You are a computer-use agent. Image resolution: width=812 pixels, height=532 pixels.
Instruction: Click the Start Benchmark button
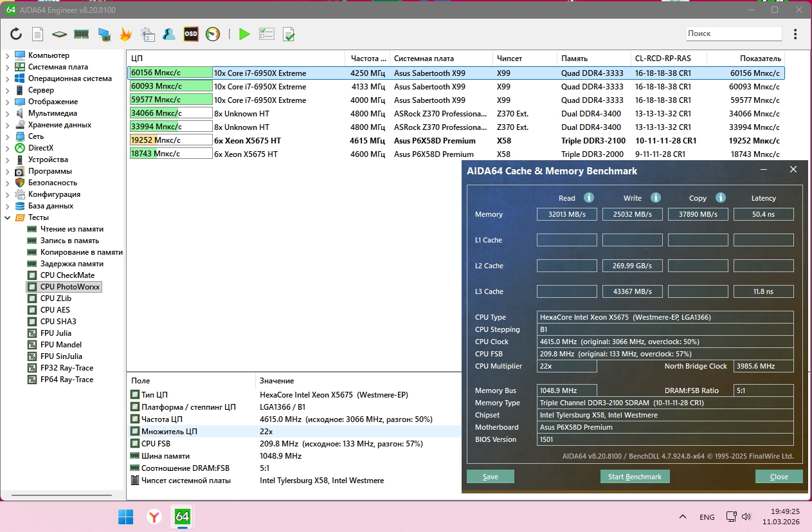[635, 477]
